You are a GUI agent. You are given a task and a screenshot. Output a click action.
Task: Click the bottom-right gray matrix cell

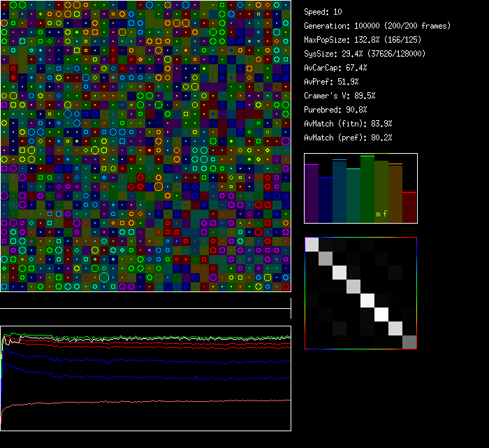pyautogui.click(x=409, y=342)
